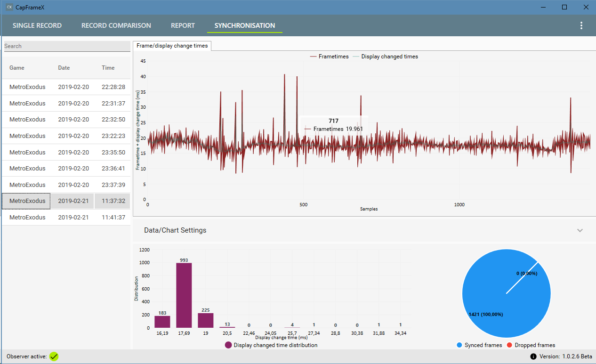Click the version info icon
The image size is (596, 364).
coord(533,356)
